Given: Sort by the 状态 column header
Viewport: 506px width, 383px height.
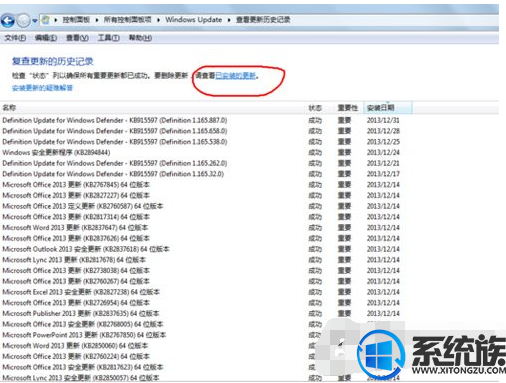Looking at the screenshot, I should [x=315, y=108].
